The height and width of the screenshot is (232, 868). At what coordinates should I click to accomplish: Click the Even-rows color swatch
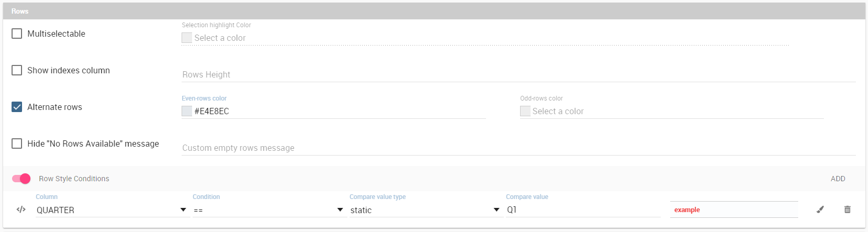187,111
